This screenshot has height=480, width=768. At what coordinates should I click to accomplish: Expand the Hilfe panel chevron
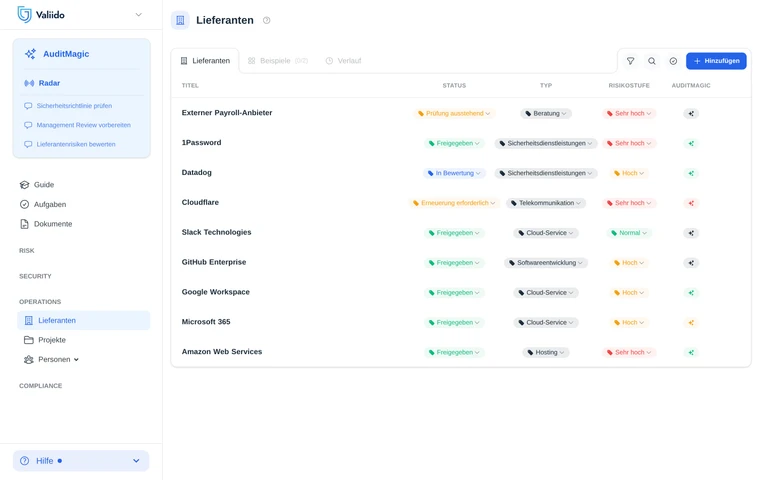(x=136, y=461)
